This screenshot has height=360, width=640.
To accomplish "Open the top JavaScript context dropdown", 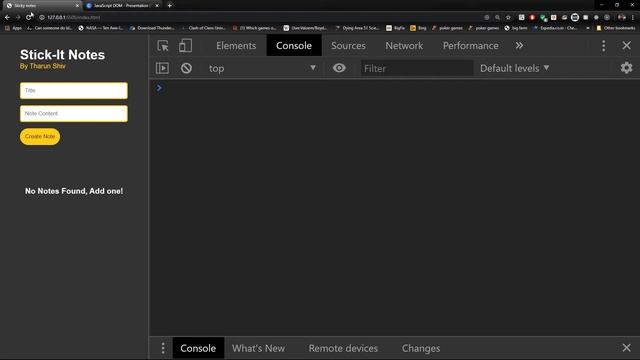I will pos(262,68).
